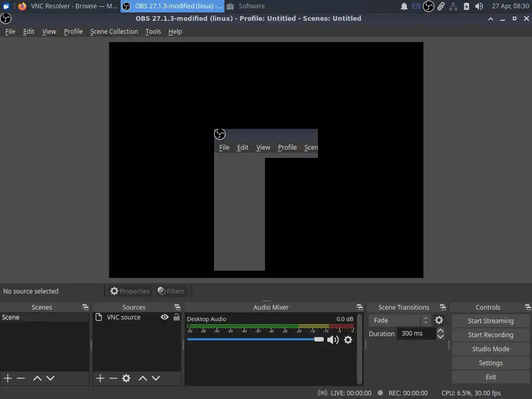Switch to VNC Resolver Firefox taskbar window
The height and width of the screenshot is (399, 532).
click(x=68, y=6)
